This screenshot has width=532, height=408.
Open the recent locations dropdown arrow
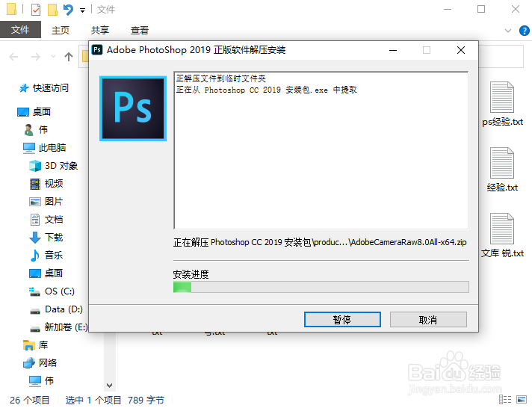coord(53,57)
